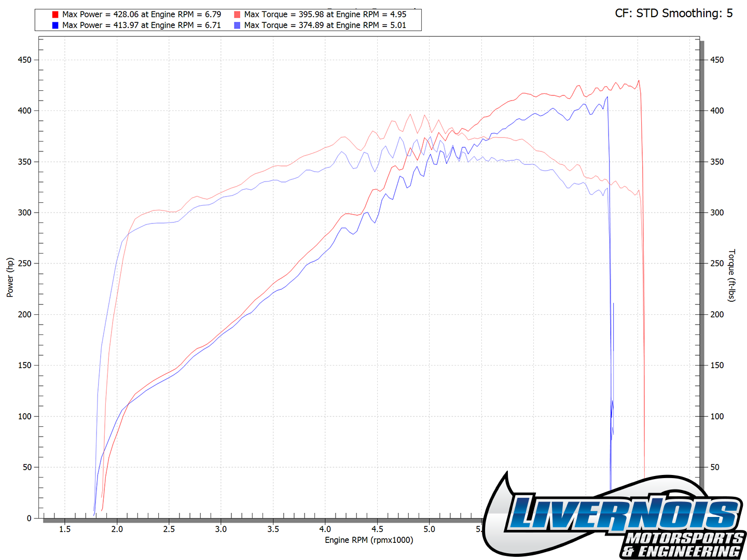
Task: Click the 'Power (hp)' axis title
Action: [10, 277]
